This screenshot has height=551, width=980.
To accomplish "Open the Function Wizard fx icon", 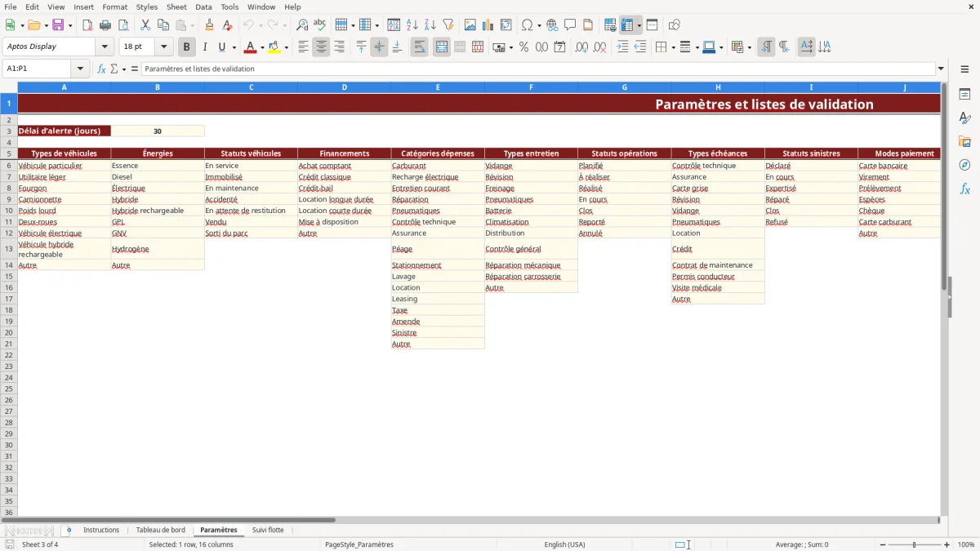I will [101, 69].
